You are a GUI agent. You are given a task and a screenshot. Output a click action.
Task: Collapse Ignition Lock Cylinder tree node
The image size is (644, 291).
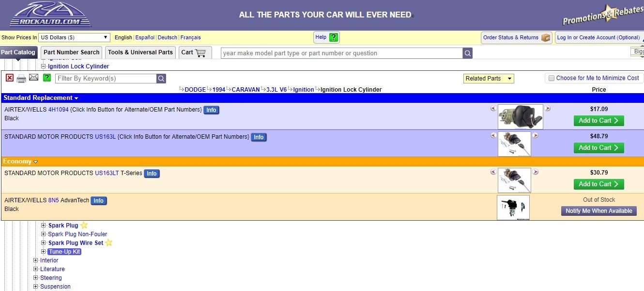point(43,66)
